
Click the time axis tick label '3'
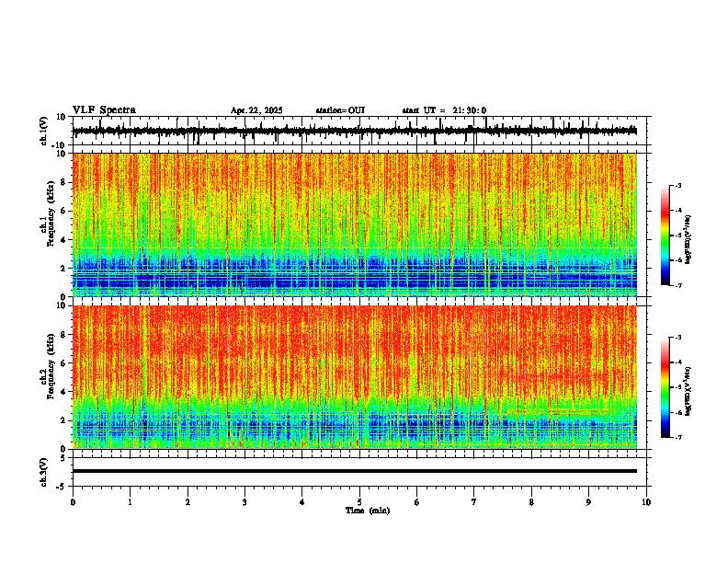[245, 502]
